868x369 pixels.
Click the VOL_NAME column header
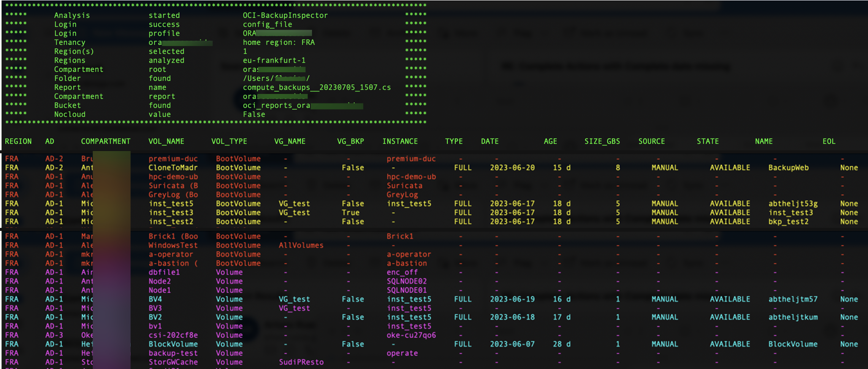pos(166,141)
